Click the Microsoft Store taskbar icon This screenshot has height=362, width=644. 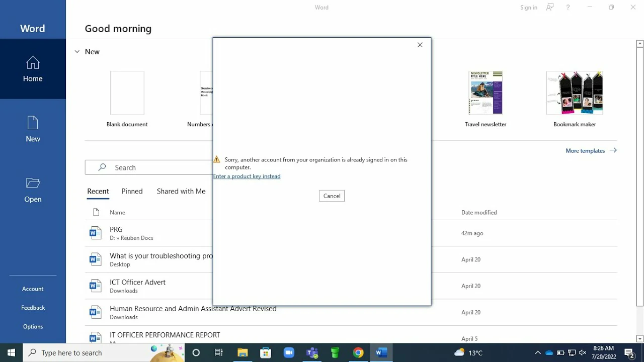click(x=266, y=352)
